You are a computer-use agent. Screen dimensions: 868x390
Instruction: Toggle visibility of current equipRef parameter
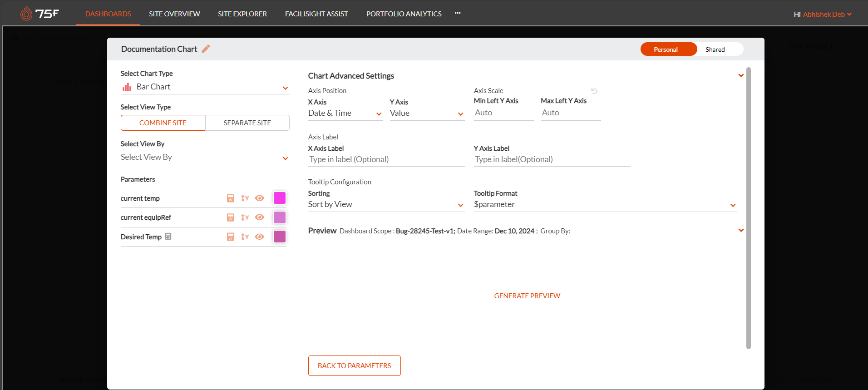point(260,217)
